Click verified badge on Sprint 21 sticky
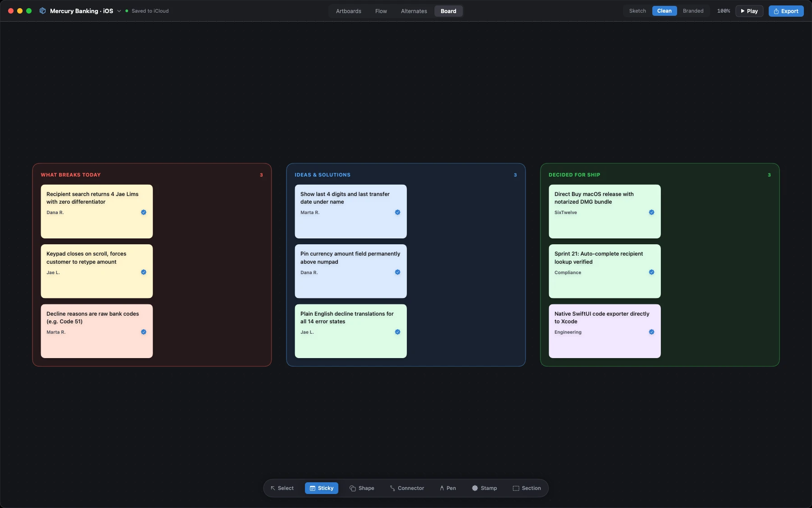This screenshot has height=508, width=812. coord(651,272)
